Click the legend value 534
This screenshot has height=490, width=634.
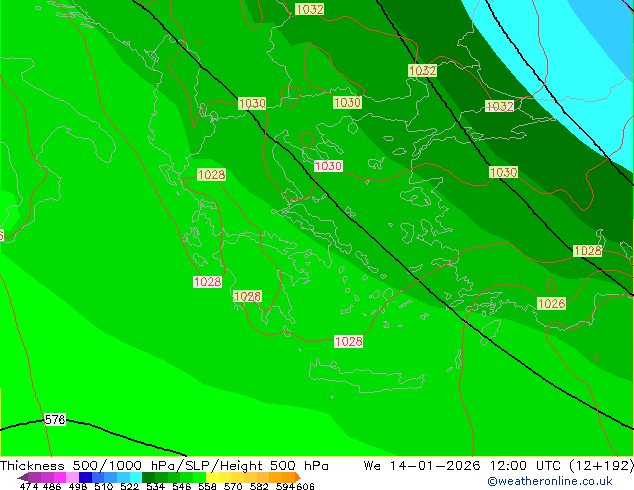(155, 486)
